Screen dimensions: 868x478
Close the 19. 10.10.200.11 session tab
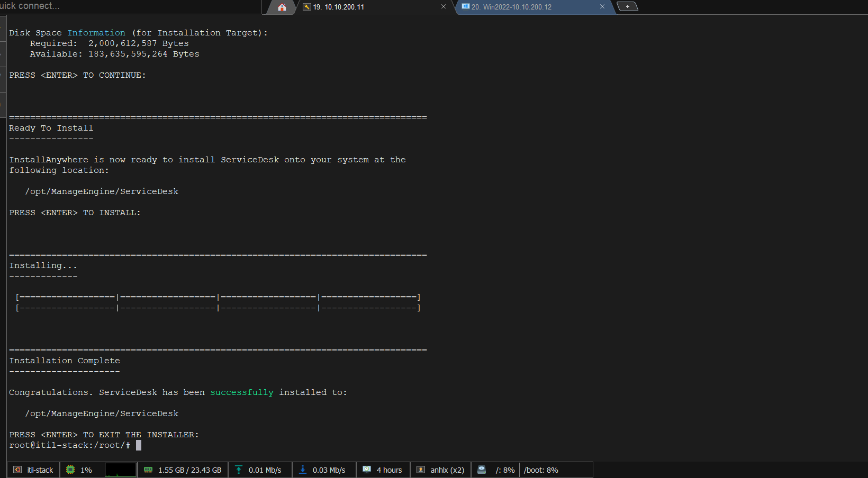click(444, 7)
